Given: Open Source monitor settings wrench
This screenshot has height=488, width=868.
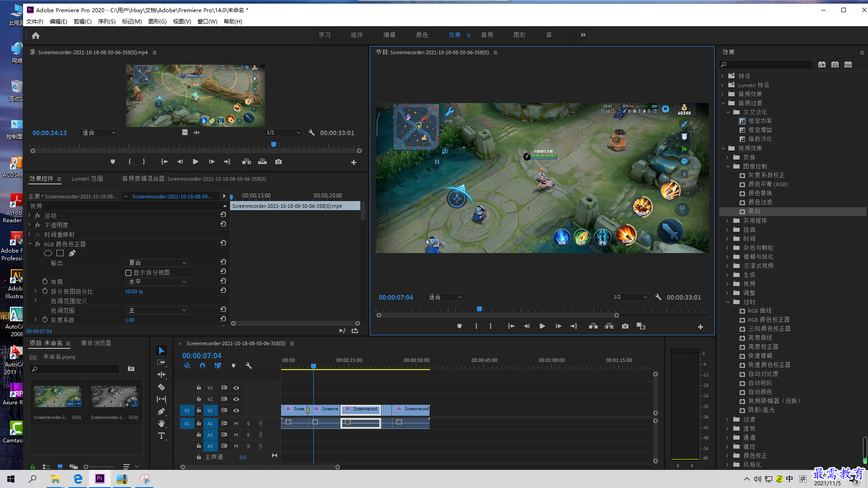Looking at the screenshot, I should click(x=311, y=132).
